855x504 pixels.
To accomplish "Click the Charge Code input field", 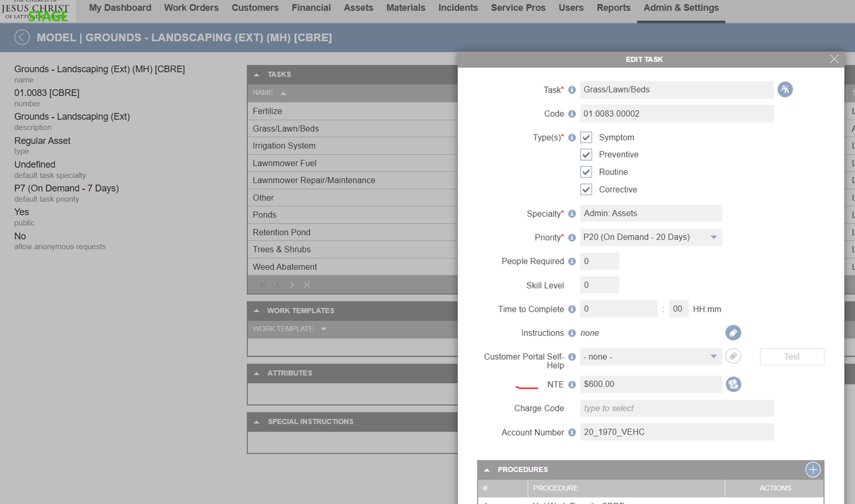I will coord(676,408).
